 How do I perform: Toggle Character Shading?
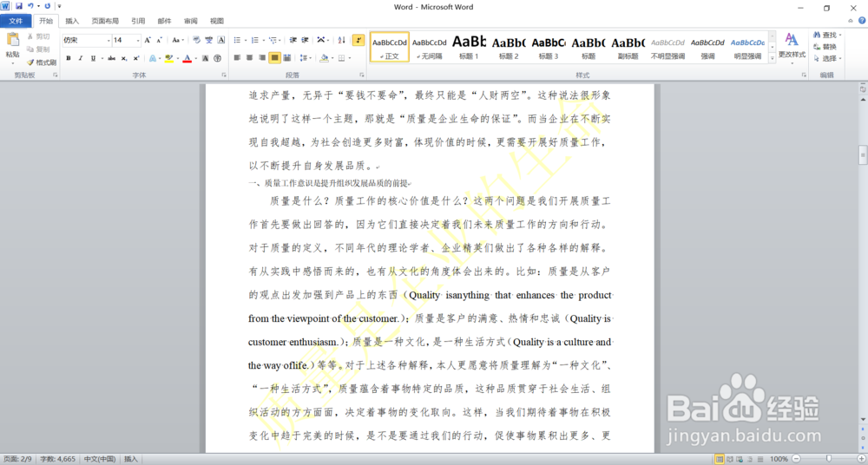click(206, 57)
